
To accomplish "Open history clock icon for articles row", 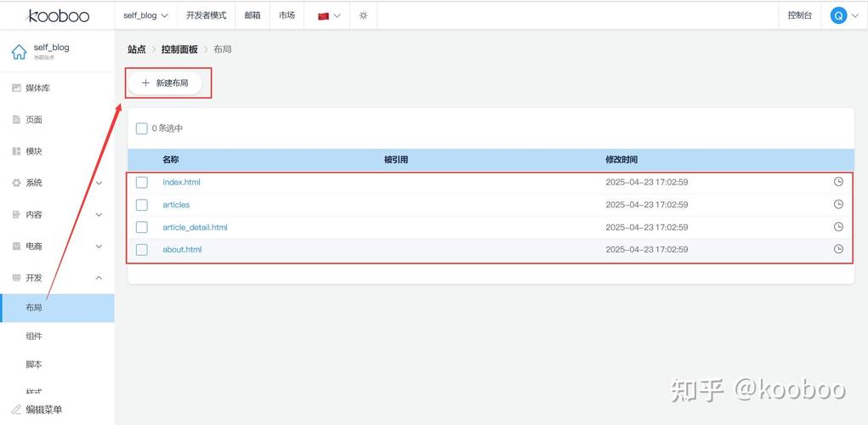I will (x=838, y=204).
